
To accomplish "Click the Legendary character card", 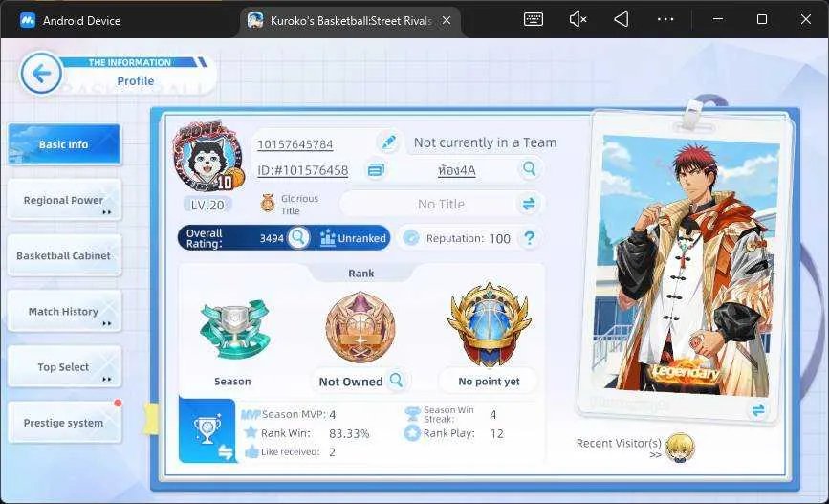I will point(688,264).
